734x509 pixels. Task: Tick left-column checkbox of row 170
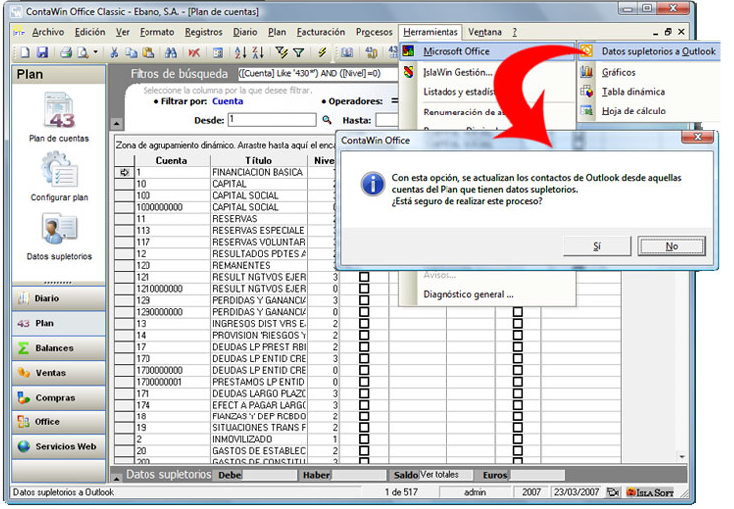point(364,359)
